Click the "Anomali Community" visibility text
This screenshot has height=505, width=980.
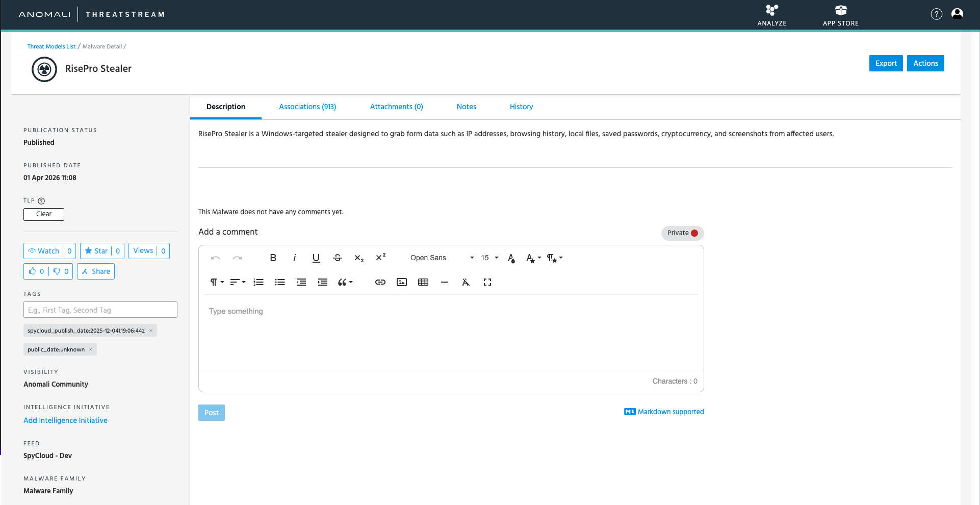pos(56,384)
